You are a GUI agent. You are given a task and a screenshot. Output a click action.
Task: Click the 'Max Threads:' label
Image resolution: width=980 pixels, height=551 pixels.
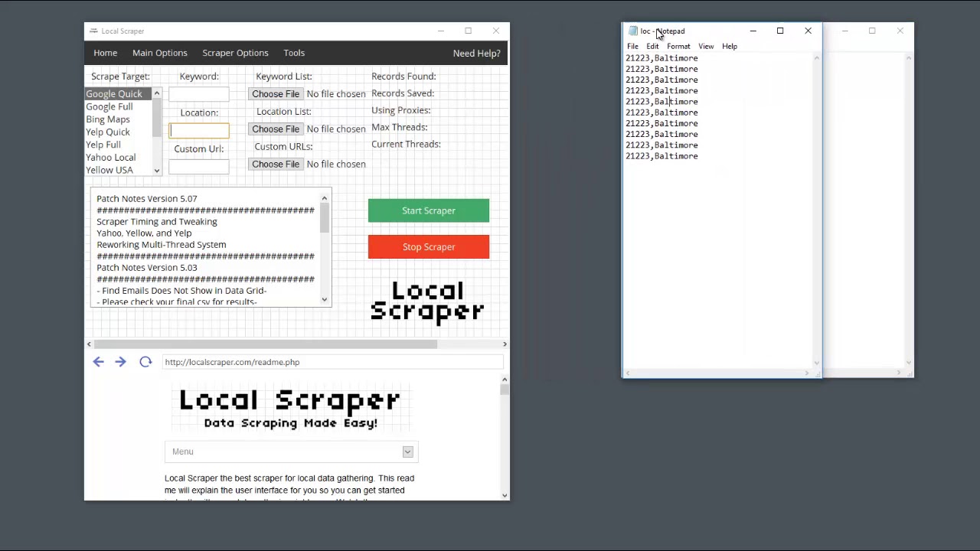pyautogui.click(x=400, y=127)
